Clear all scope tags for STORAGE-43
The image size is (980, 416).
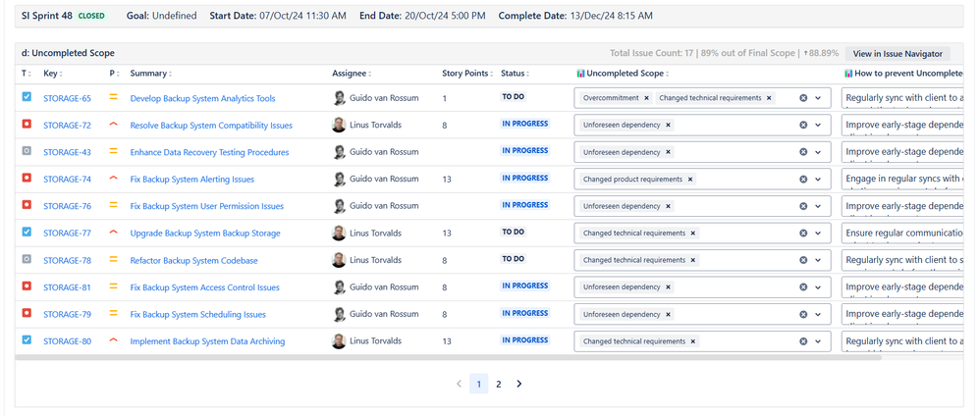pos(803,152)
